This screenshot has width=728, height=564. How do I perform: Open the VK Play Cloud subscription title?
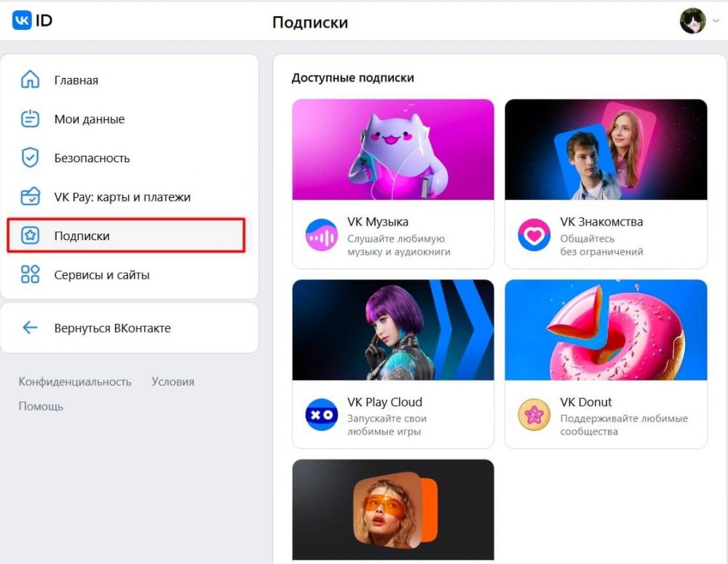[384, 402]
